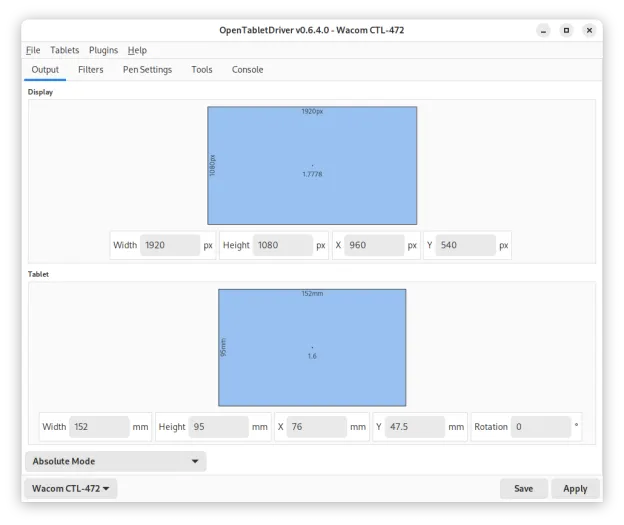624x525 pixels.
Task: Open the Plugins menu
Action: (103, 50)
